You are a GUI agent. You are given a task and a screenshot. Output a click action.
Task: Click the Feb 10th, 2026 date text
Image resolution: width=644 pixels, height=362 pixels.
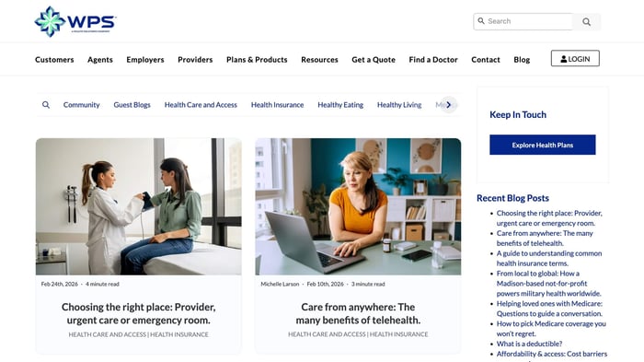pyautogui.click(x=325, y=284)
